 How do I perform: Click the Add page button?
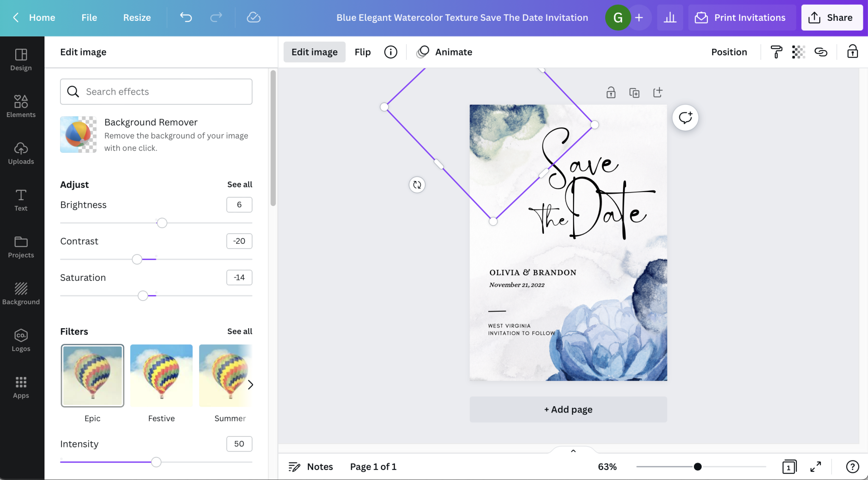click(x=568, y=409)
